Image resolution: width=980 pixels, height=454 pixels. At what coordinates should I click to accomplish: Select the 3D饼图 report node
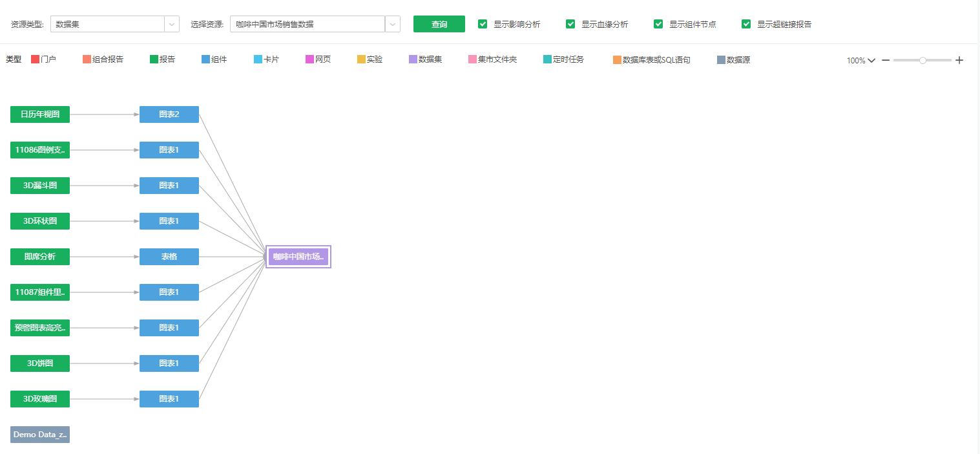click(40, 363)
